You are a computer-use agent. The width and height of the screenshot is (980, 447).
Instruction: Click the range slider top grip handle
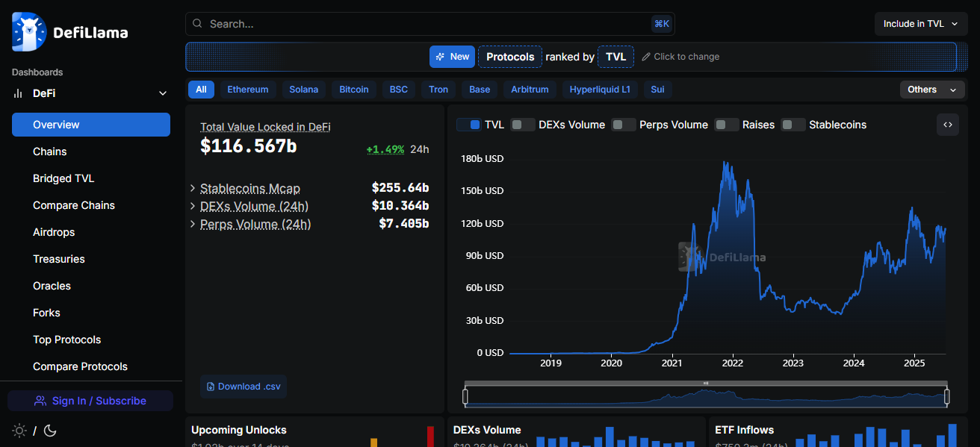(x=706, y=384)
